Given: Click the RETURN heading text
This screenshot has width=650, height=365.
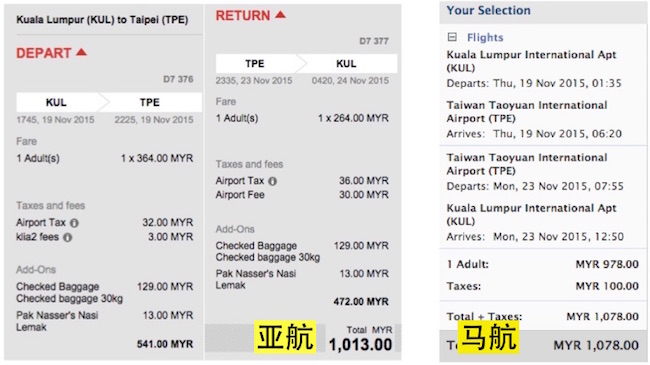Looking at the screenshot, I should (x=243, y=16).
